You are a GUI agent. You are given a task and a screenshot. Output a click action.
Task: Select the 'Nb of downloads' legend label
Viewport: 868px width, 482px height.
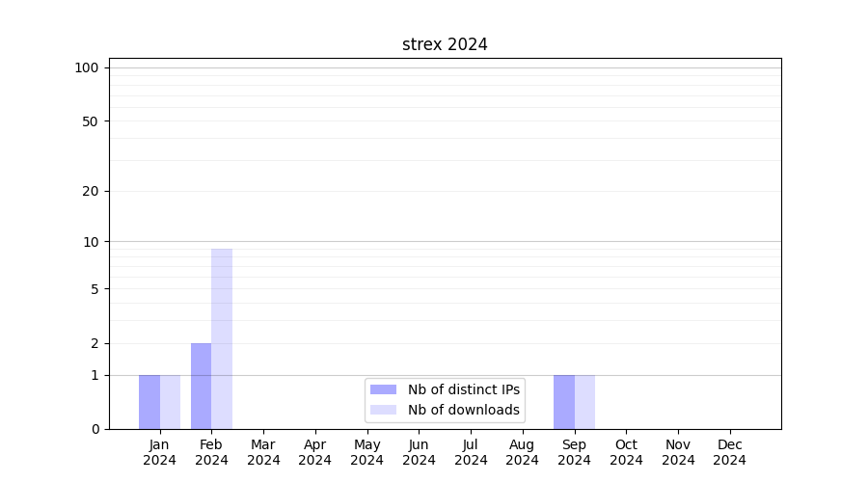(463, 410)
